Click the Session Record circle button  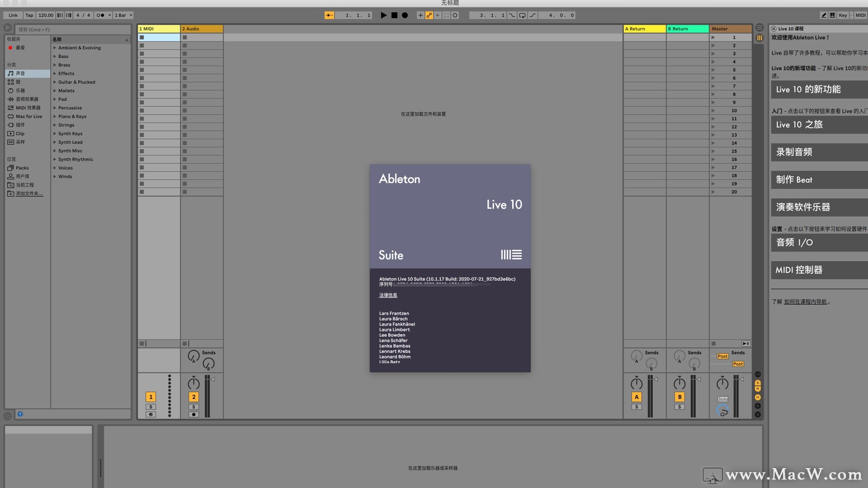click(x=455, y=15)
